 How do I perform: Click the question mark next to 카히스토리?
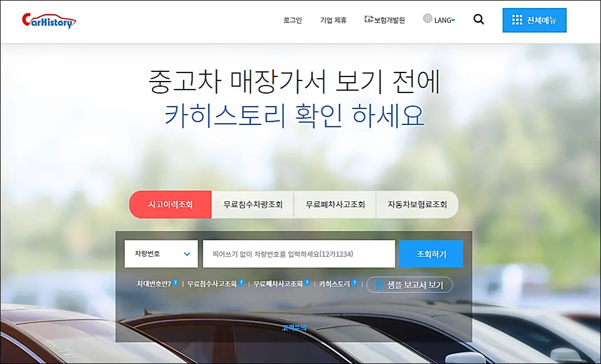click(354, 284)
